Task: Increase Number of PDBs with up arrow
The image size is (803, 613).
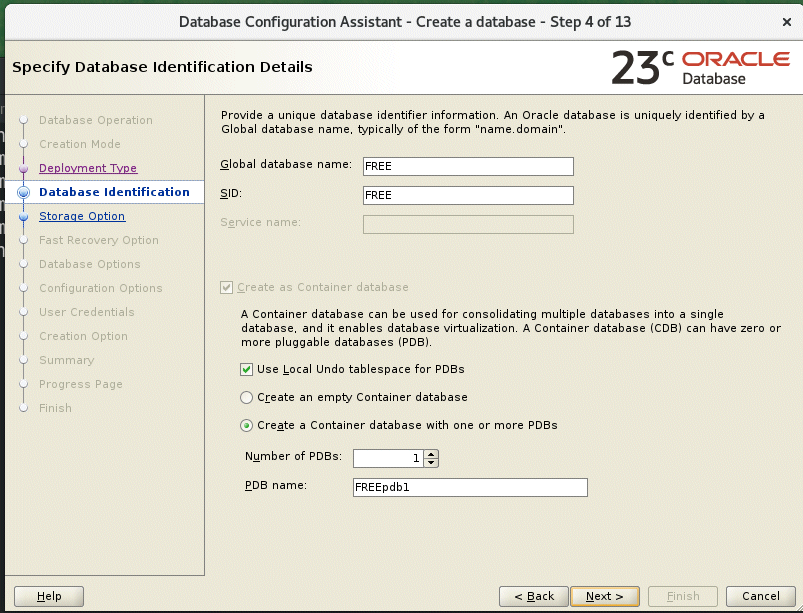Action: 431,453
